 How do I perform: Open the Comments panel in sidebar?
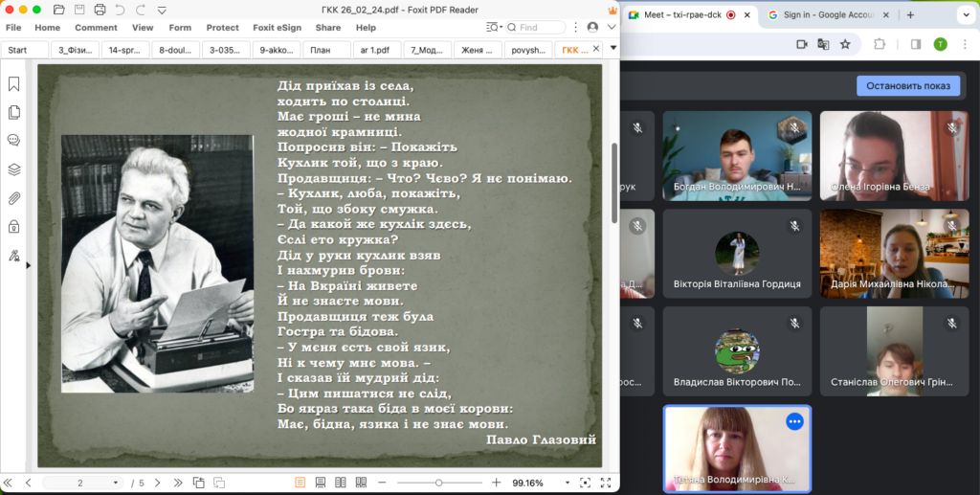[x=13, y=140]
